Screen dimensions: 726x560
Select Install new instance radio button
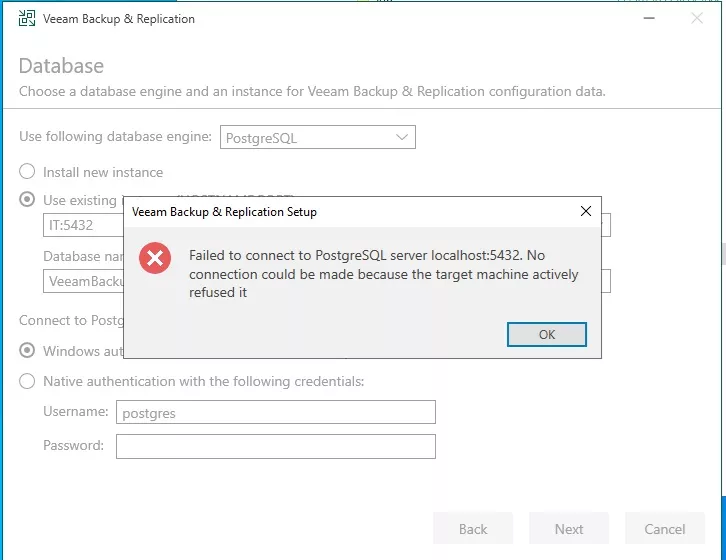(x=27, y=171)
